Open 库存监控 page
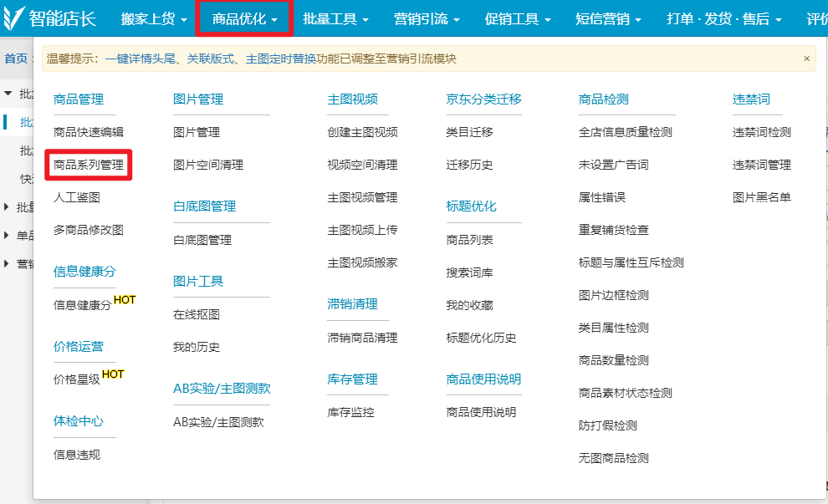The width and height of the screenshot is (828, 504). tap(350, 412)
